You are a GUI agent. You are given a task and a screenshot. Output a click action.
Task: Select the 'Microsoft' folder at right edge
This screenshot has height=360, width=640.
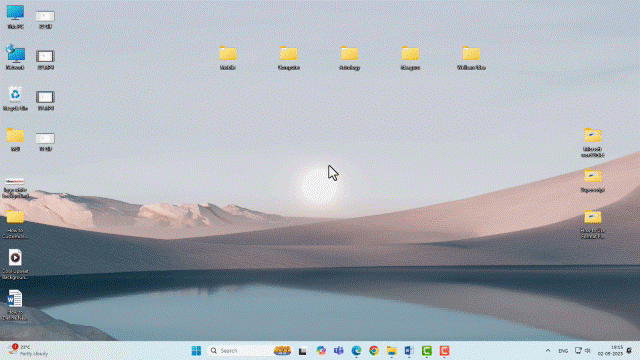[593, 142]
